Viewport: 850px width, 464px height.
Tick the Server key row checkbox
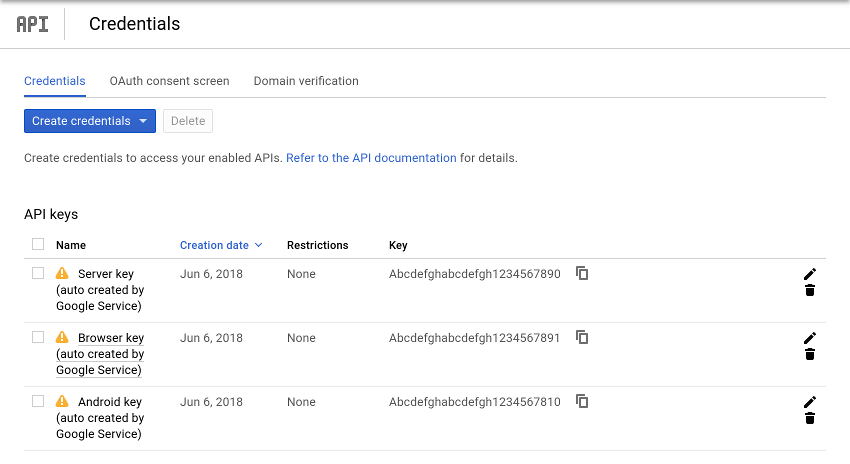[38, 273]
